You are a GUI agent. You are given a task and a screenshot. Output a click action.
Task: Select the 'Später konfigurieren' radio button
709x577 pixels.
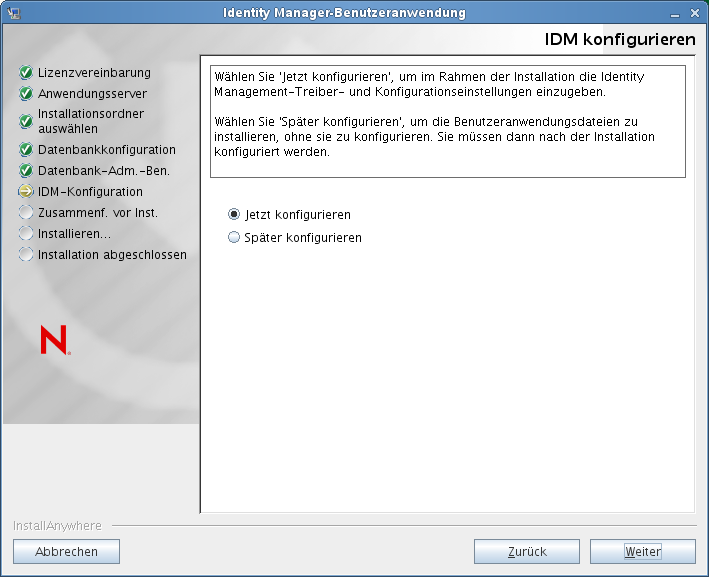pos(234,237)
